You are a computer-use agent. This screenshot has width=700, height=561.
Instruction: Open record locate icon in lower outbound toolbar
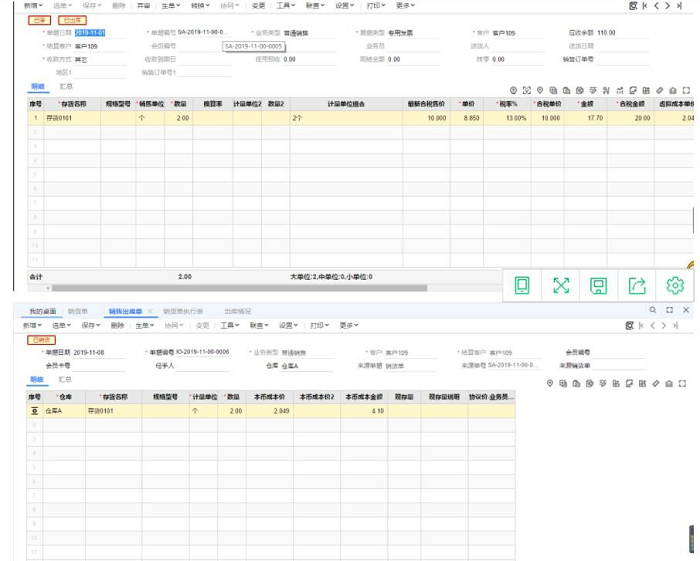click(x=629, y=325)
